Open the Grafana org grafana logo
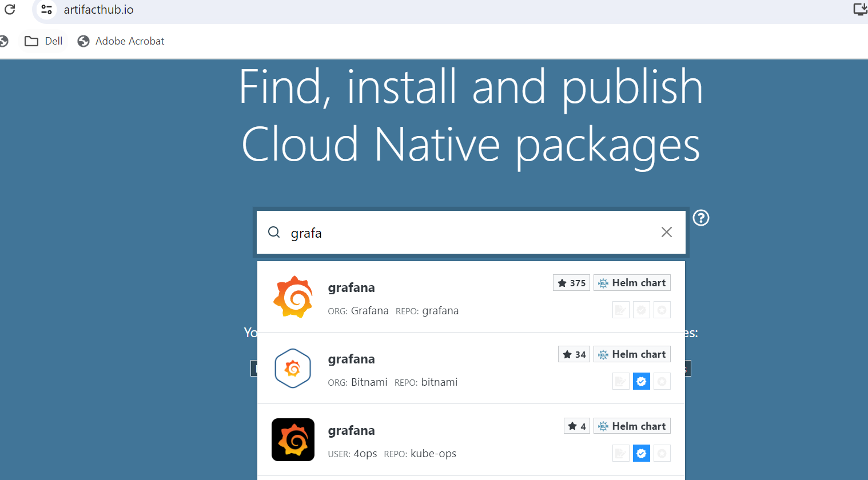The width and height of the screenshot is (868, 480). [x=293, y=297]
